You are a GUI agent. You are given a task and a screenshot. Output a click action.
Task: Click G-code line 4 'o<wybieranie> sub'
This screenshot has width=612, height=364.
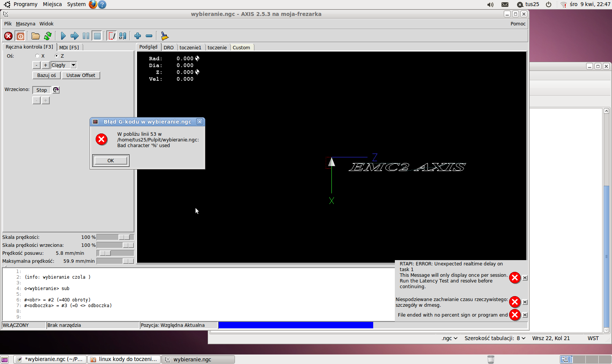click(47, 288)
